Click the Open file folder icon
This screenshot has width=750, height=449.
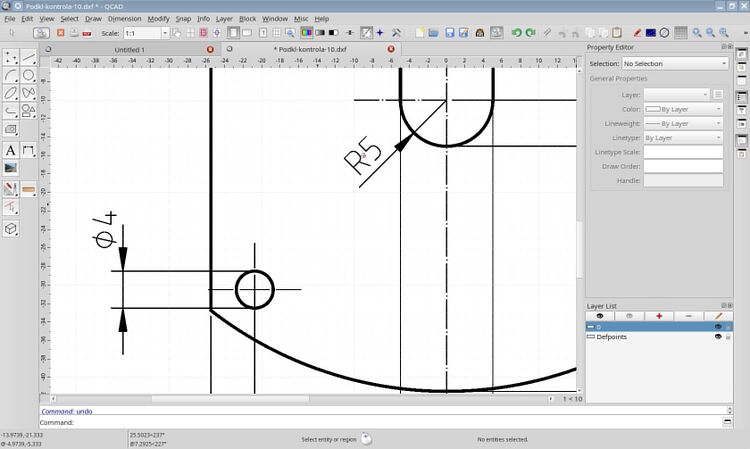tap(432, 33)
